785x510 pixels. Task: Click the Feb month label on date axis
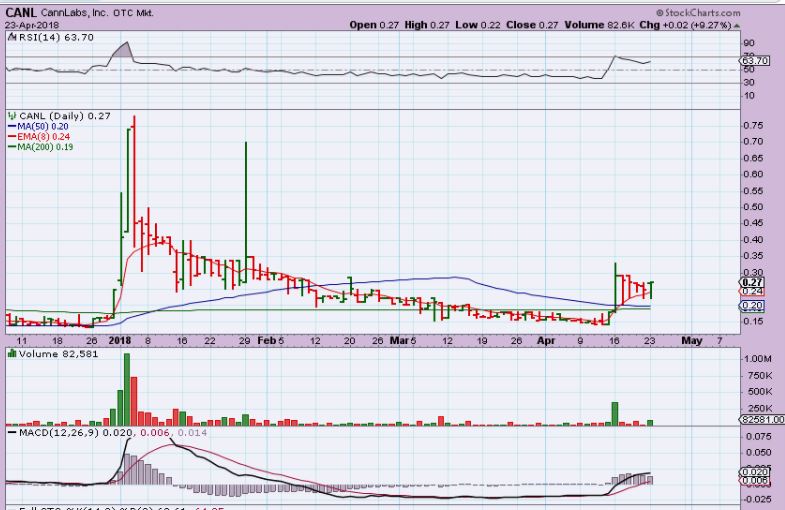click(266, 341)
